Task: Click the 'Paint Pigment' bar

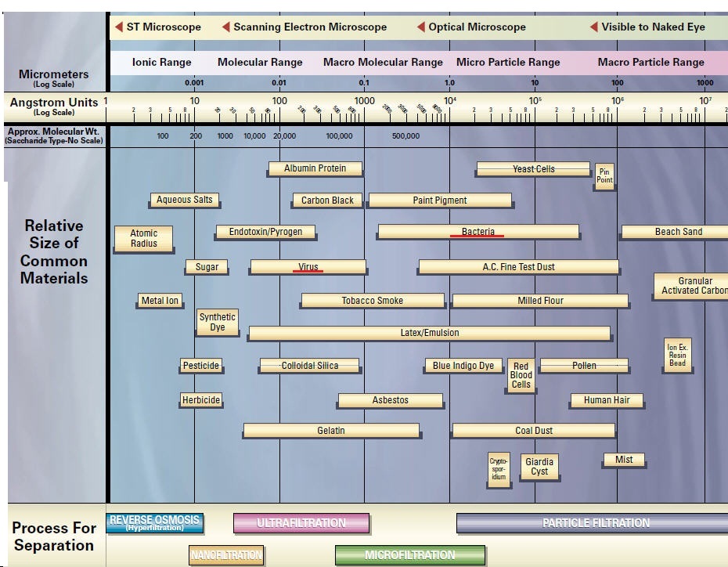Action: click(440, 200)
